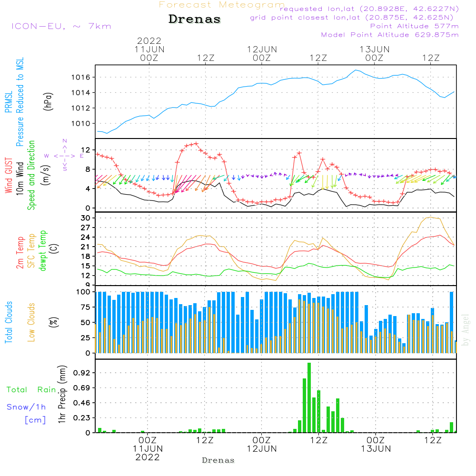This screenshot has width=476, height=476.
Task: Click the Model Point Altitude 629.875m text
Action: point(390,35)
